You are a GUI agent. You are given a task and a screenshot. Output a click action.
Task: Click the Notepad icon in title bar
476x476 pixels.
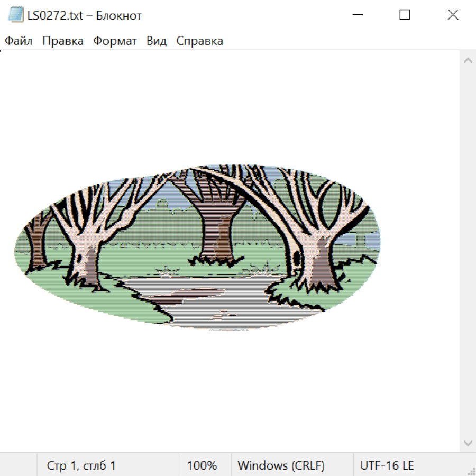16,15
